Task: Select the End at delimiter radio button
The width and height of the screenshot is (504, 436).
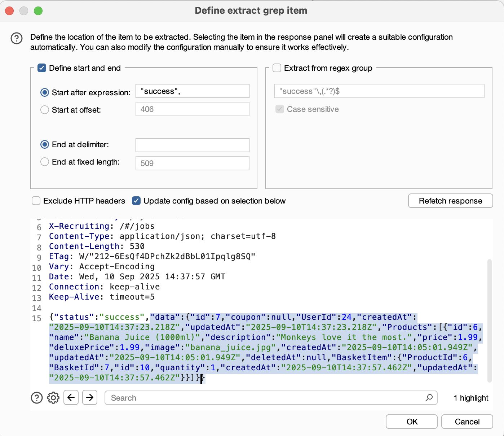Action: coord(45,144)
